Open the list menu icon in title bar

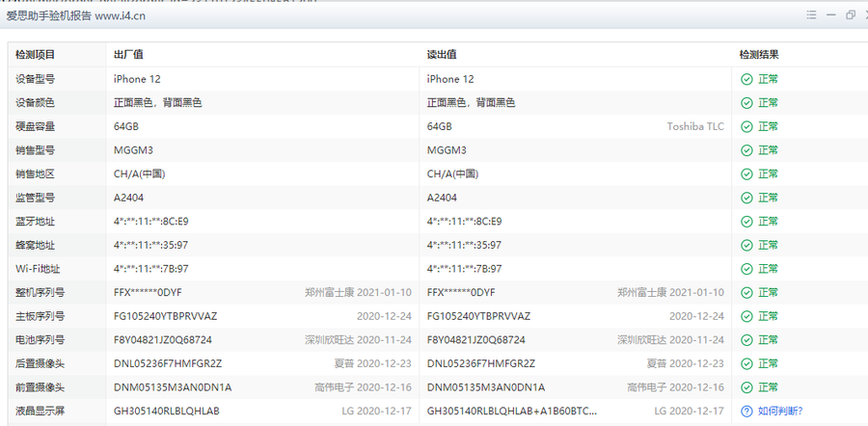811,15
